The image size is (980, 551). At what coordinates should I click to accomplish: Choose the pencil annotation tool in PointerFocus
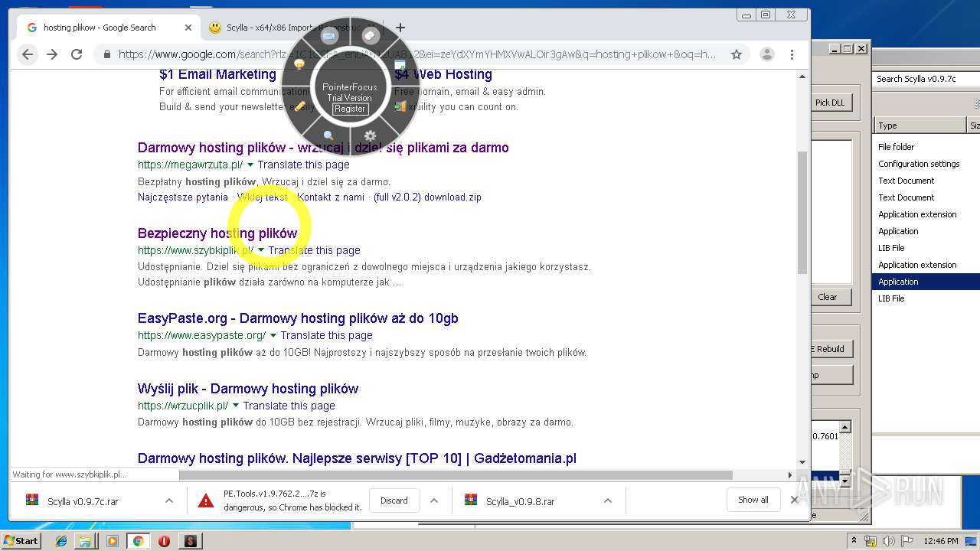(300, 106)
